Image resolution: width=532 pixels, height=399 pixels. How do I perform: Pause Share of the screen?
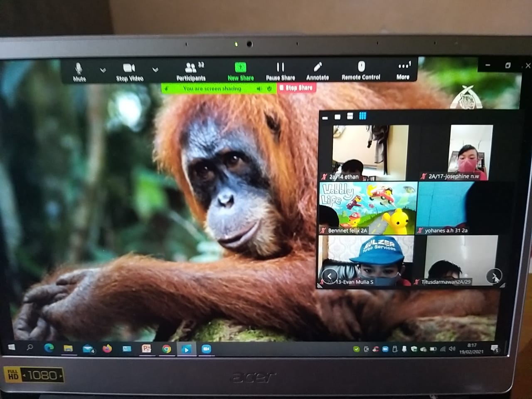(x=281, y=72)
